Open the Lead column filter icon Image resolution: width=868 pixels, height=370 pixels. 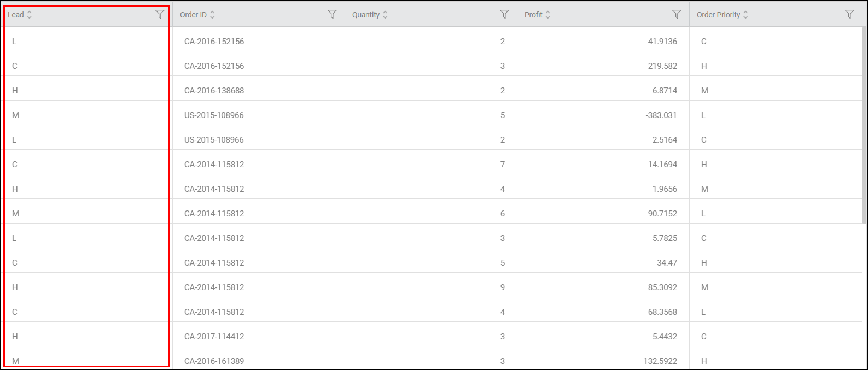[160, 14]
